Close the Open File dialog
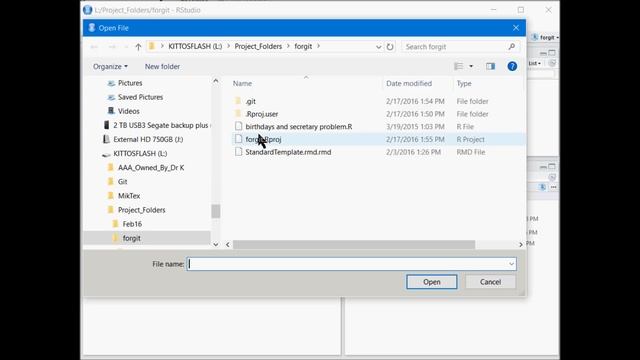This screenshot has width=640, height=360. 516,28
